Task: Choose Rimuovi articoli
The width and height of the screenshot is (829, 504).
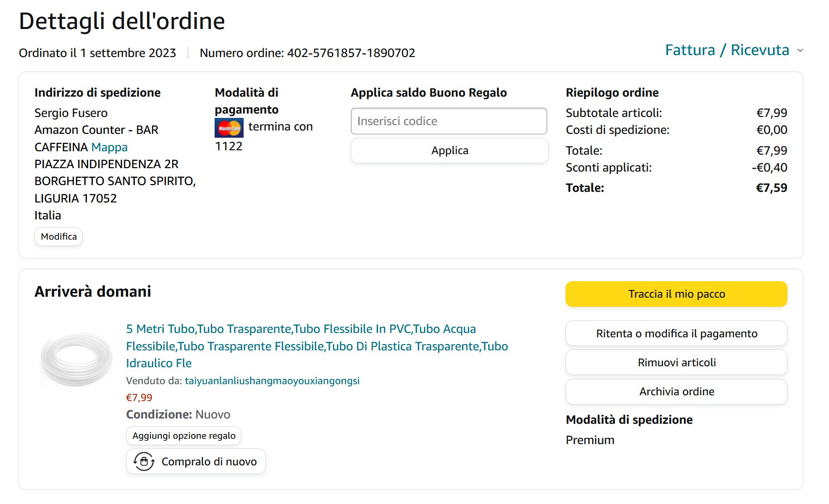Action: point(676,362)
